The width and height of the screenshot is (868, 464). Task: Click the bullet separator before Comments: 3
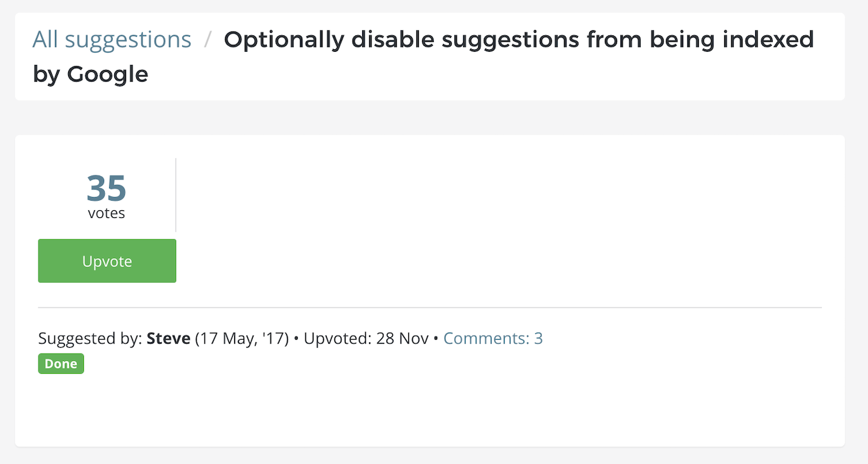(435, 339)
